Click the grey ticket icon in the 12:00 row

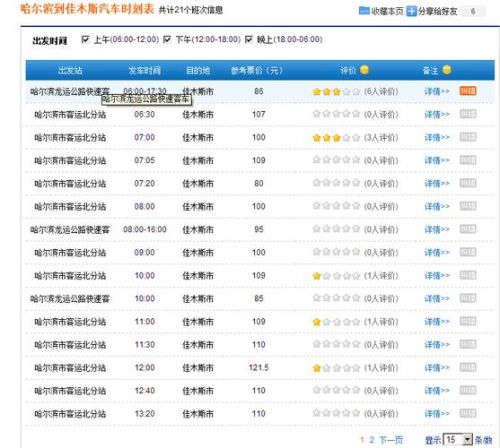(468, 367)
